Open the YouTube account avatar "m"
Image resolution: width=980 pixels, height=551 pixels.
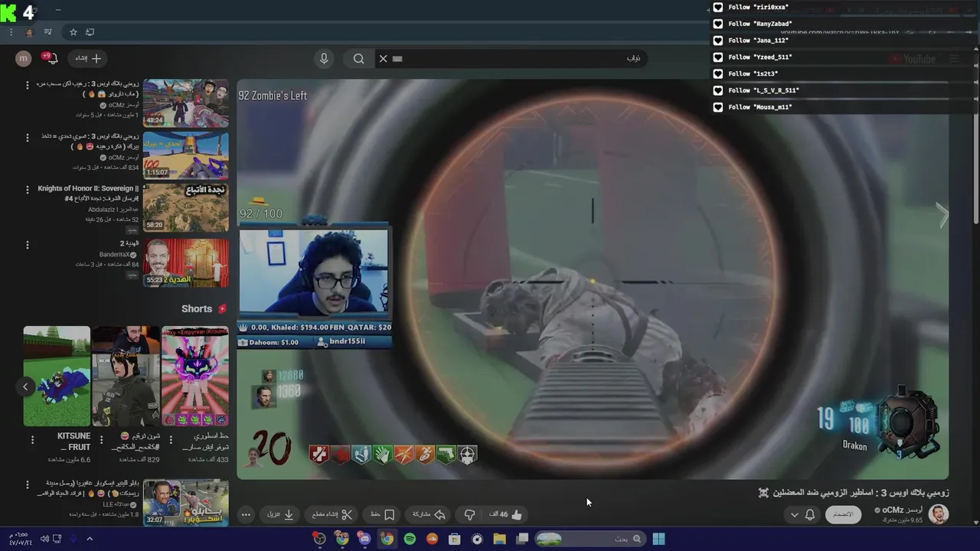24,58
